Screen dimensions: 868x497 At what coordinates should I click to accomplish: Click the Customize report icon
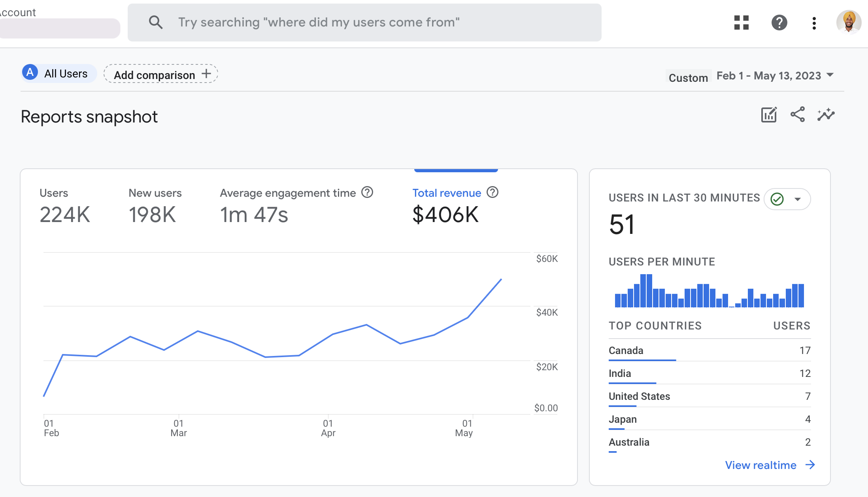coord(769,115)
